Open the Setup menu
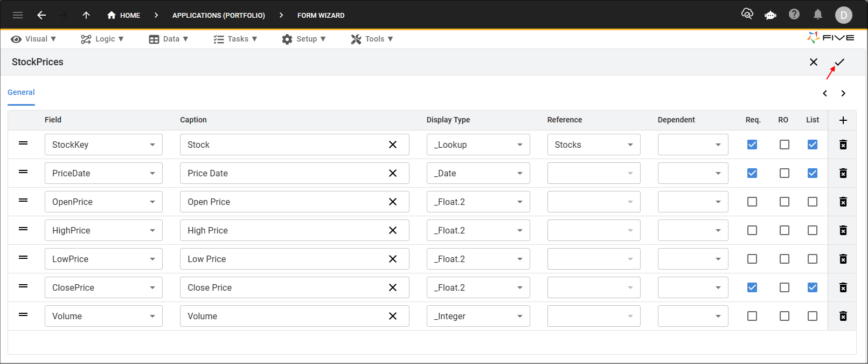868x364 pixels. pyautogui.click(x=304, y=39)
